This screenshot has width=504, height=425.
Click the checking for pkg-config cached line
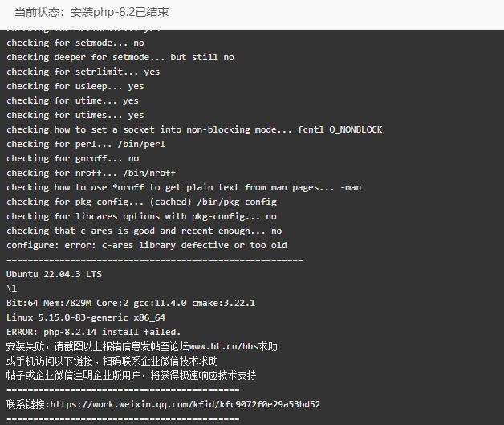click(x=141, y=202)
